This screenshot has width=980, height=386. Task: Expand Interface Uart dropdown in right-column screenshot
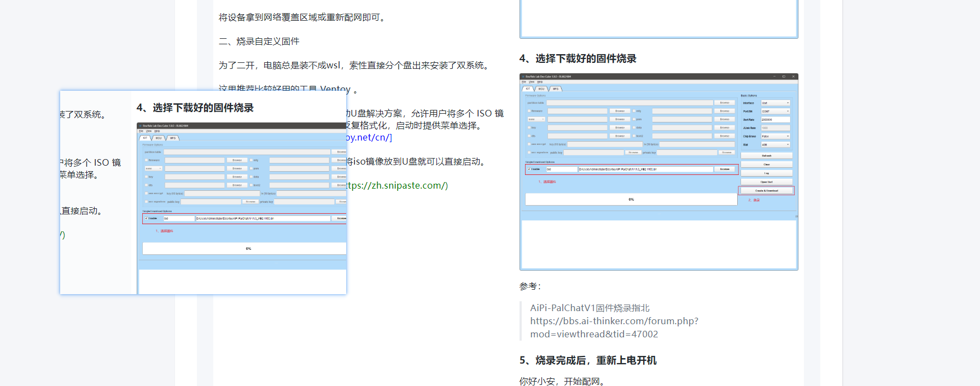pos(775,103)
